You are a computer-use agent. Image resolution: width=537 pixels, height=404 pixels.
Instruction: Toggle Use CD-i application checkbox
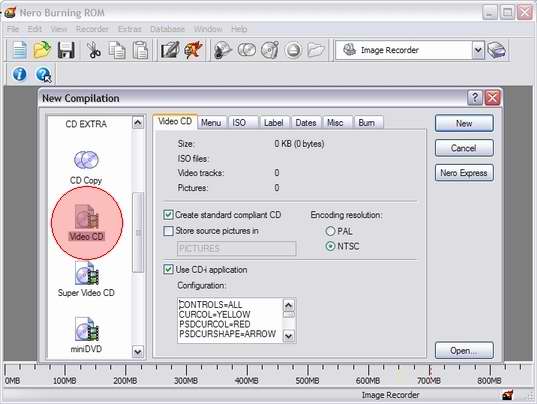[168, 269]
